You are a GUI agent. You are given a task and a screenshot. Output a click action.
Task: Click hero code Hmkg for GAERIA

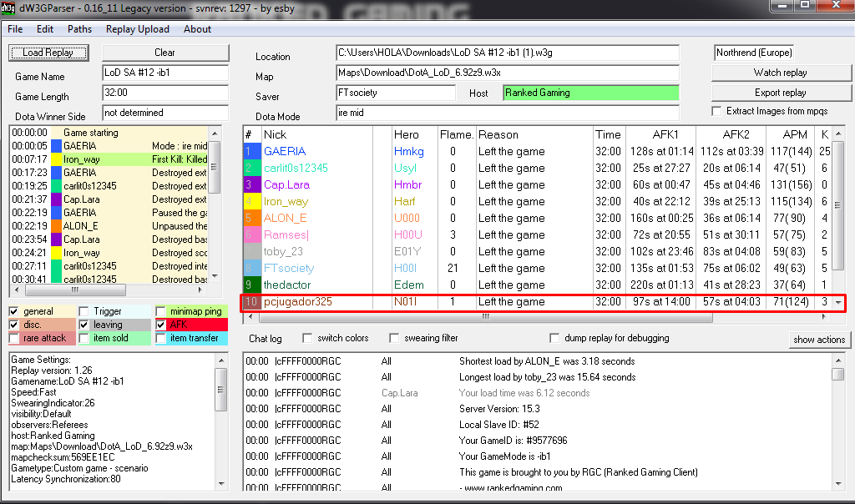[409, 152]
